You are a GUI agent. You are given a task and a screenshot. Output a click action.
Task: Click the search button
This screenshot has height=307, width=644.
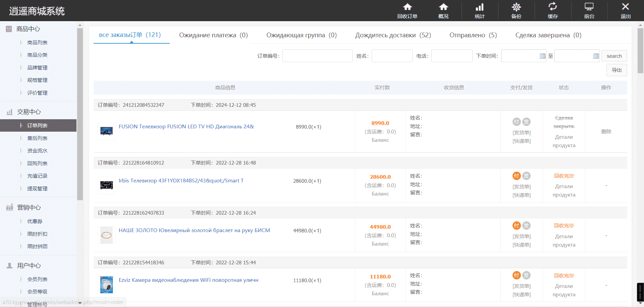pos(614,56)
